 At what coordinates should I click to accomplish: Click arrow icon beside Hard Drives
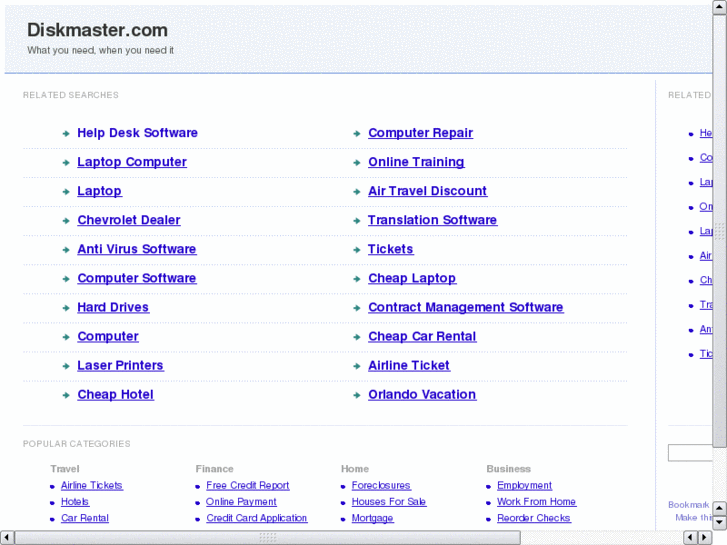click(x=66, y=308)
